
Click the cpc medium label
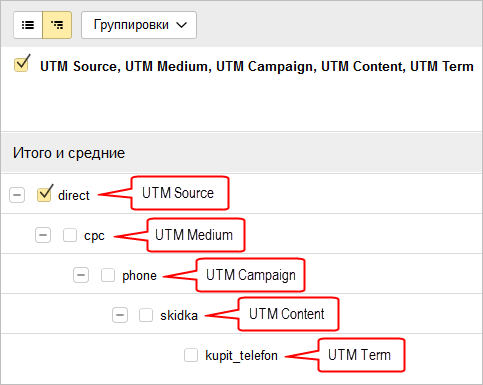click(94, 236)
